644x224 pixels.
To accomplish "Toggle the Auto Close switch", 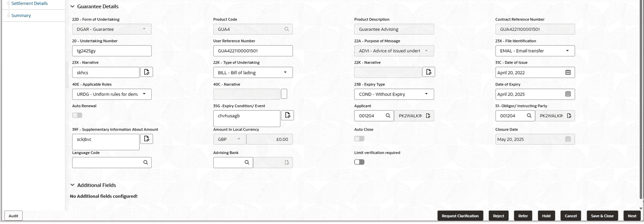I will (359, 139).
